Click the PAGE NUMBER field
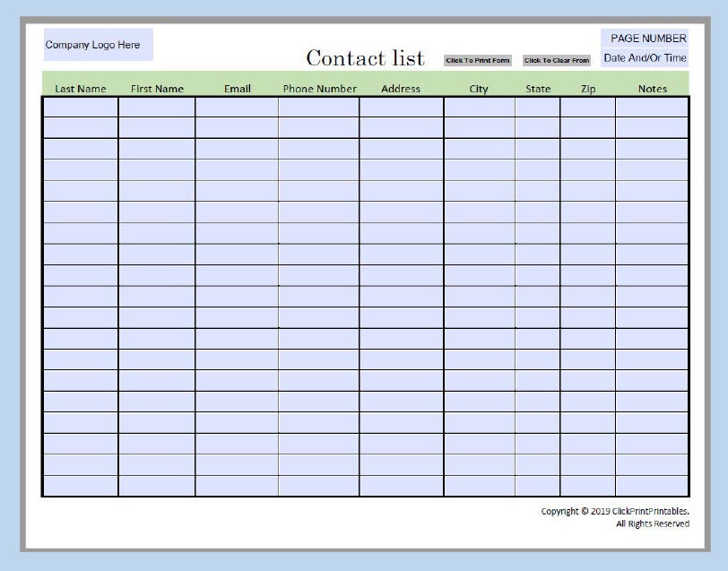 (645, 38)
